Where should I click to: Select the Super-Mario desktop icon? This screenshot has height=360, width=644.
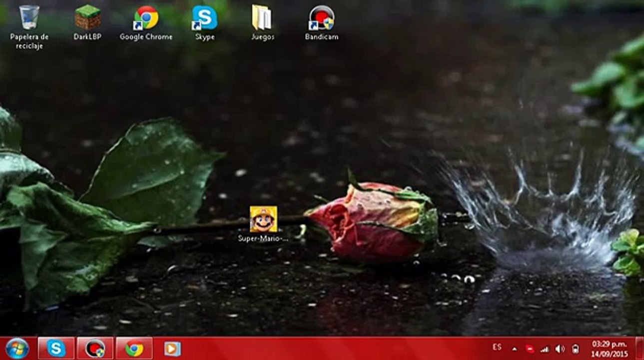click(x=263, y=224)
